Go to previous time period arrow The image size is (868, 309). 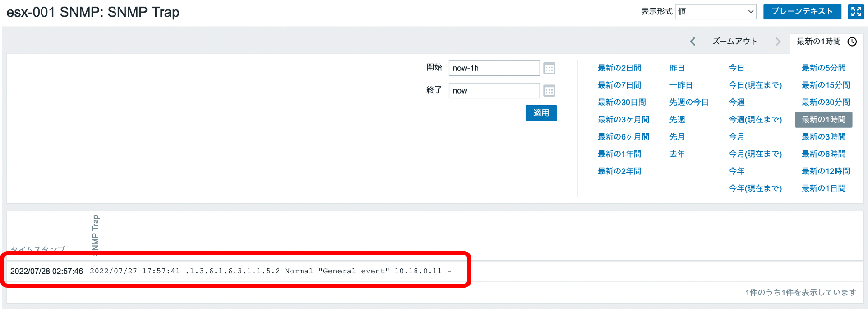tap(693, 42)
